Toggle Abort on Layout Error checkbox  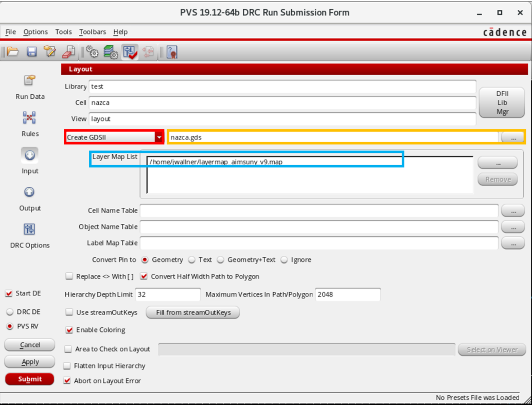(x=67, y=381)
